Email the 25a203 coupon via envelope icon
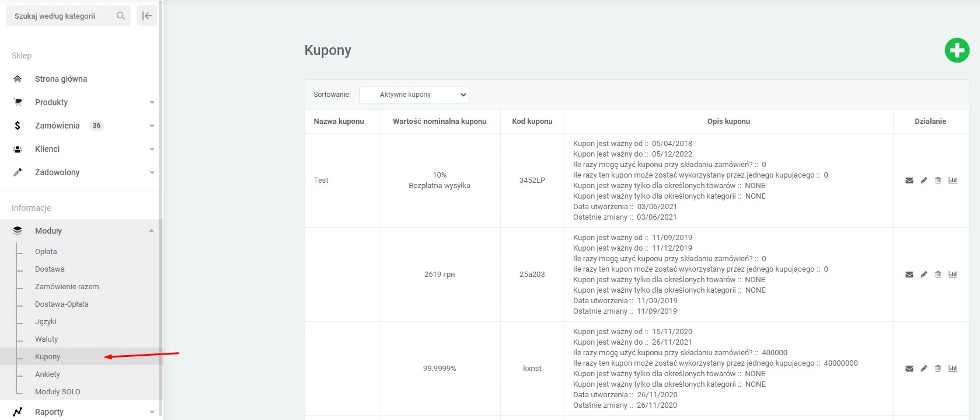The height and width of the screenshot is (420, 980). point(909,275)
